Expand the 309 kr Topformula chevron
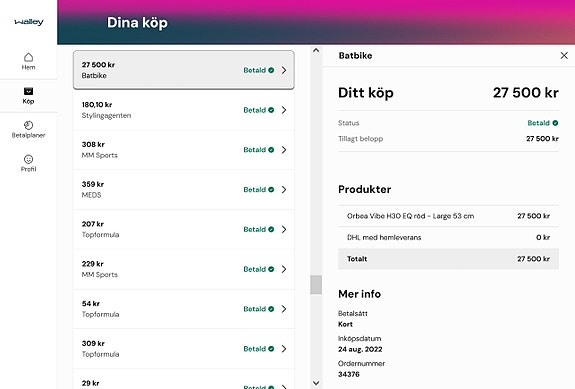Image resolution: width=575 pixels, height=389 pixels. click(284, 349)
